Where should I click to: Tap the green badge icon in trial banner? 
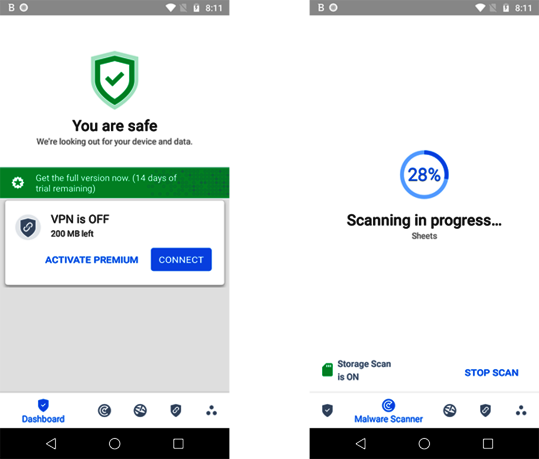click(x=18, y=183)
